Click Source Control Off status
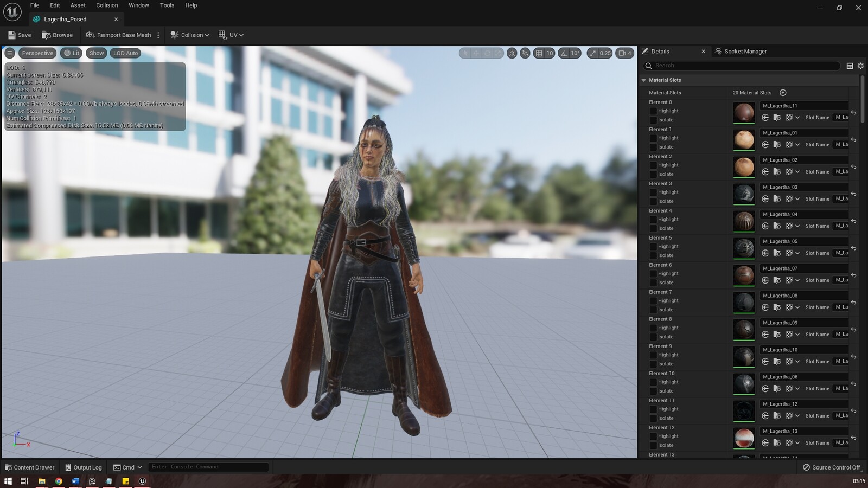 coord(832,467)
